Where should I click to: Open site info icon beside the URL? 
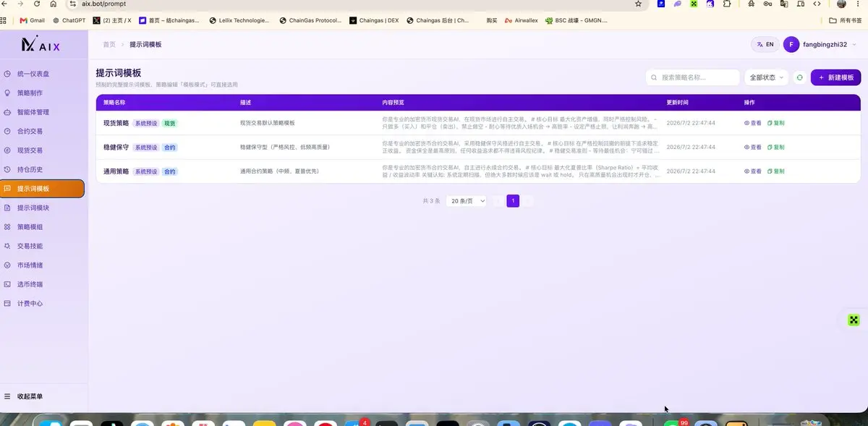click(x=73, y=4)
